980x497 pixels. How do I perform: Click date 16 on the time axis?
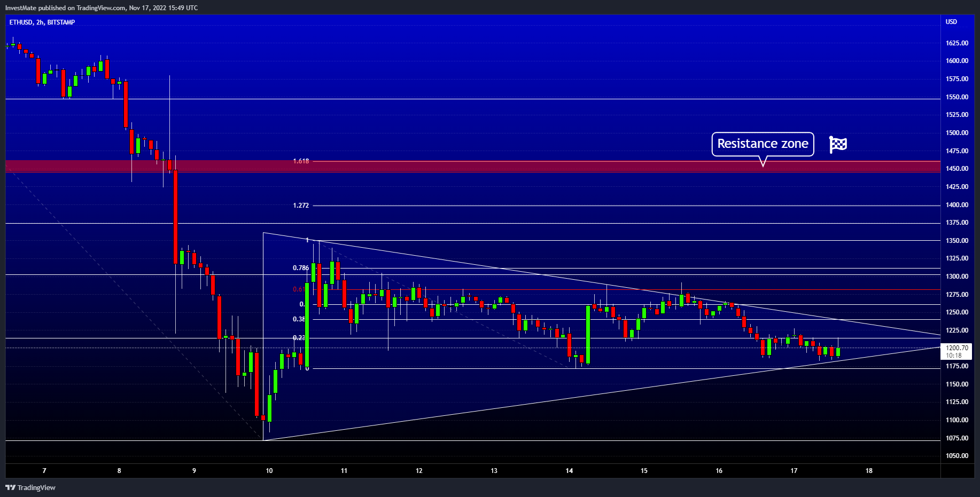(x=719, y=471)
